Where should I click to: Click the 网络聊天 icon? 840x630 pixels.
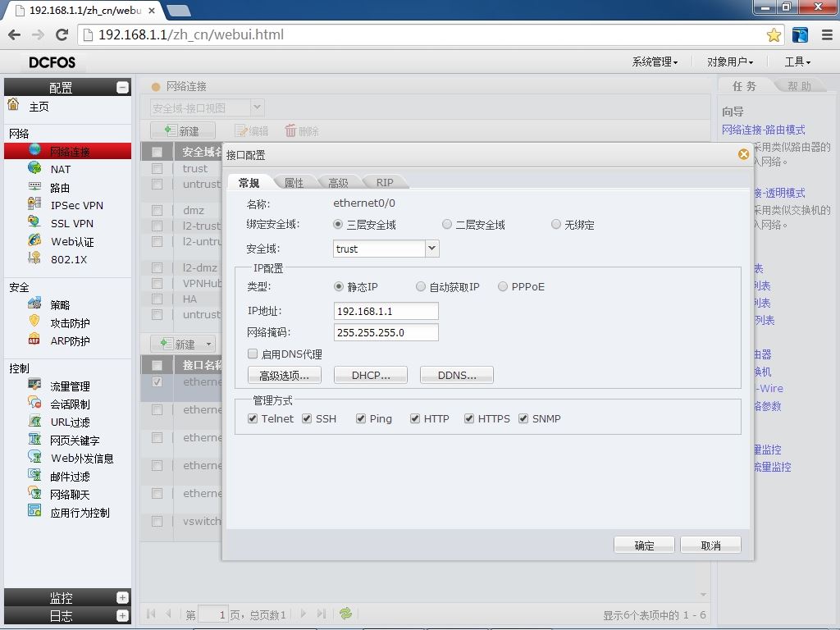[x=34, y=493]
